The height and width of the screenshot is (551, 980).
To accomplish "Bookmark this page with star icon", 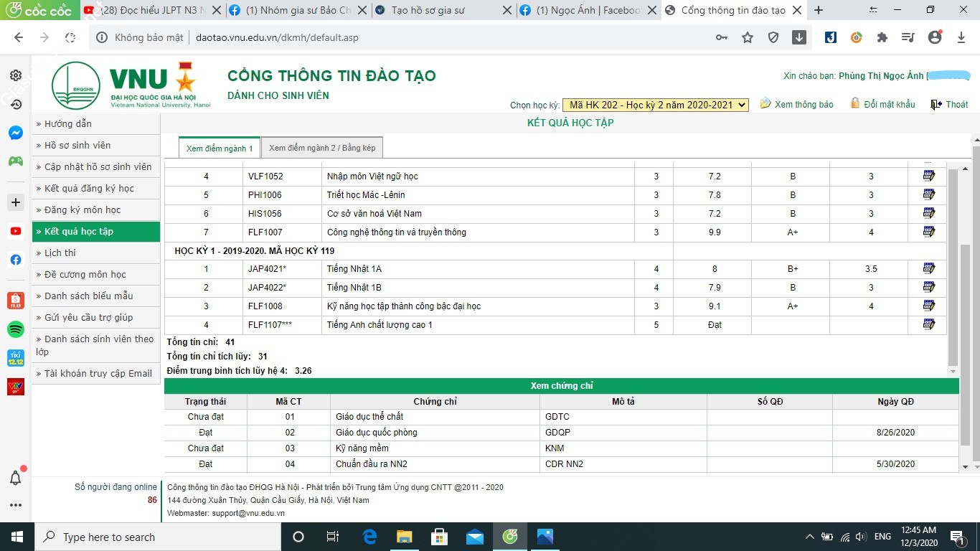I will 748,37.
